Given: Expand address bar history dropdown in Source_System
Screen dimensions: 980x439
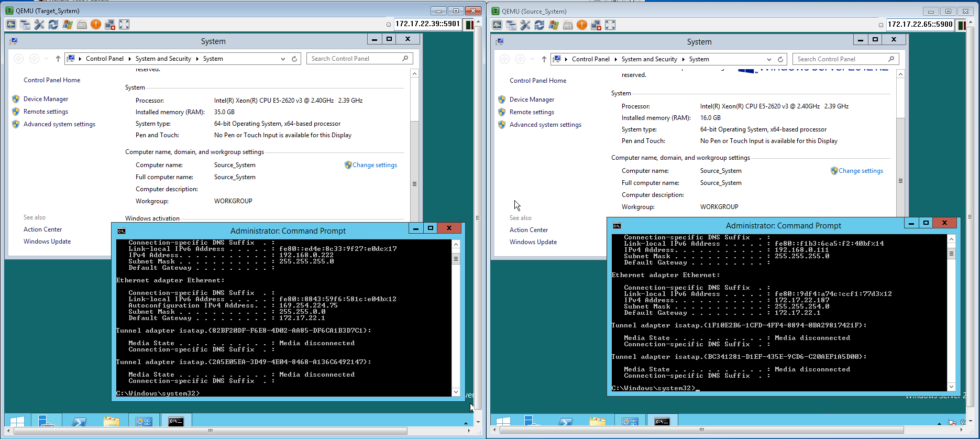Looking at the screenshot, I should 769,60.
